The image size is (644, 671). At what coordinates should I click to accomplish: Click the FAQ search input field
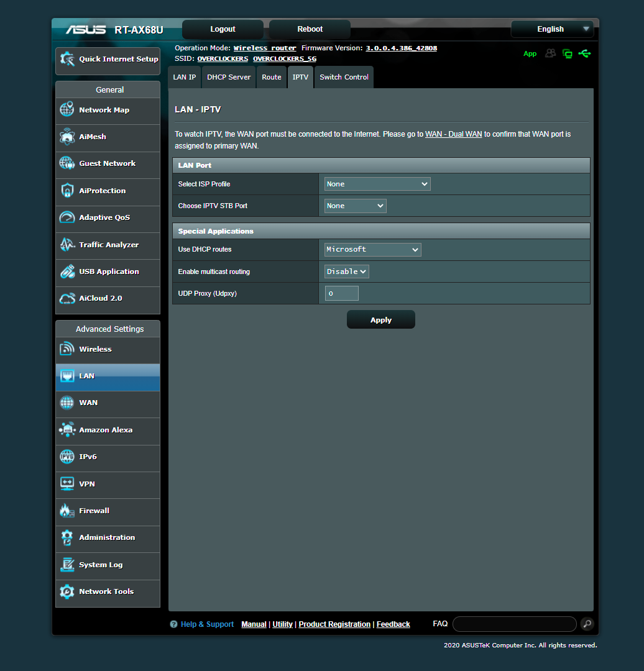click(515, 624)
